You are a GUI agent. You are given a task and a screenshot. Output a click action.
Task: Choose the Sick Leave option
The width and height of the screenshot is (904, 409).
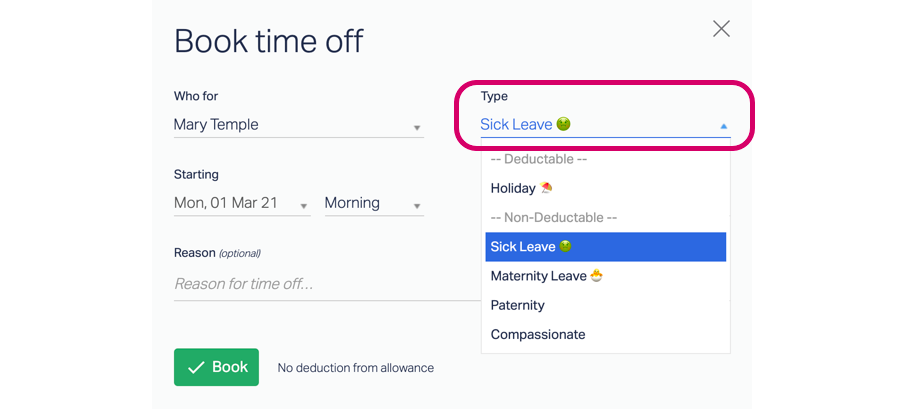click(x=605, y=247)
